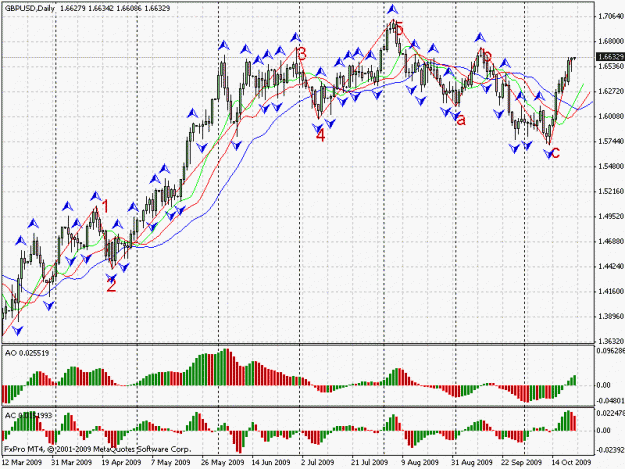Click the 12 Mar 2009 date label

(22, 462)
